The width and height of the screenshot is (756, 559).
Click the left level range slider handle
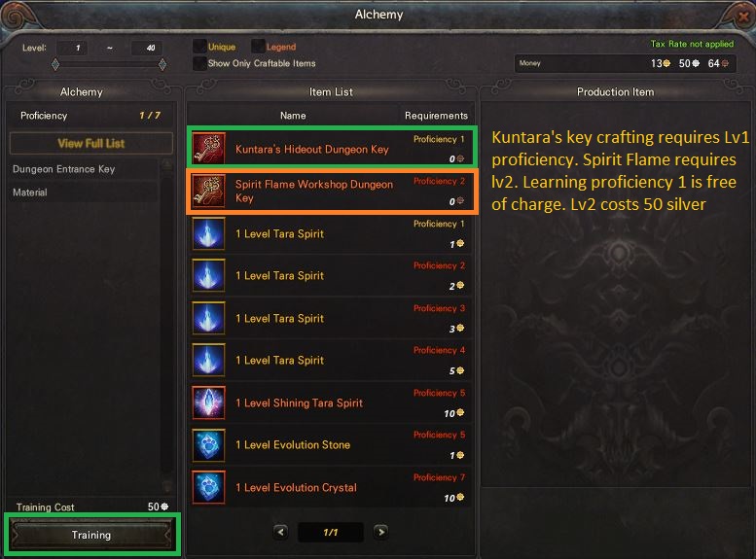click(x=55, y=64)
